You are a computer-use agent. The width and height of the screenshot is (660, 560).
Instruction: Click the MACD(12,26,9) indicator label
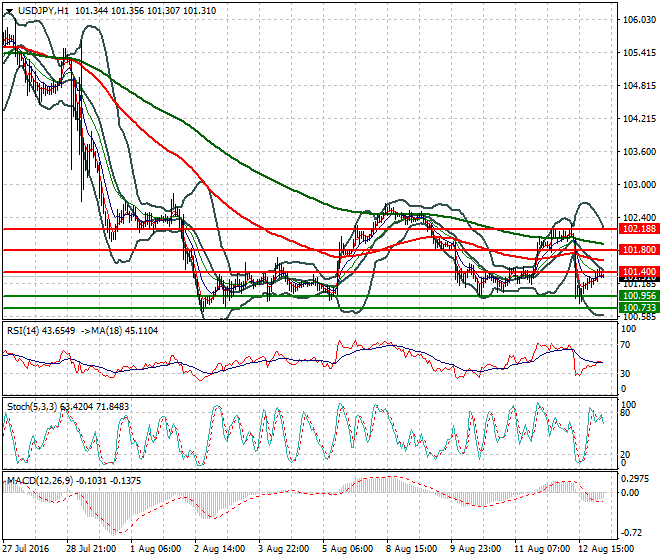click(x=37, y=481)
